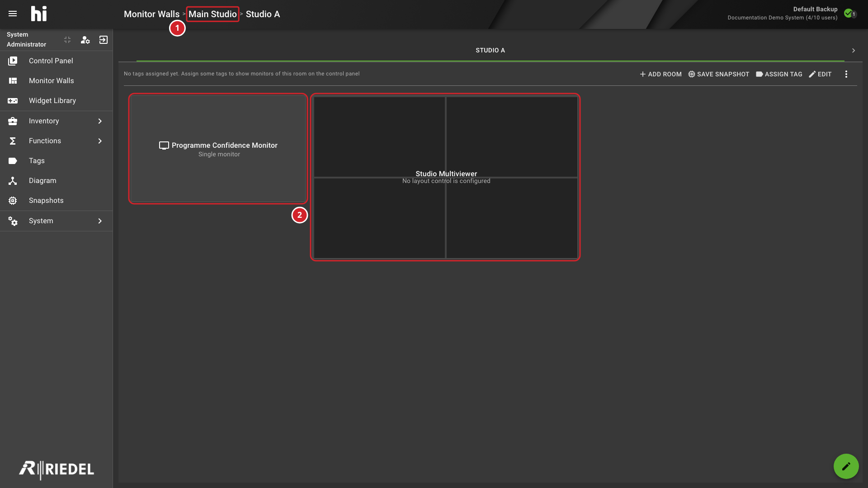Click the Tags label icon

13,160
